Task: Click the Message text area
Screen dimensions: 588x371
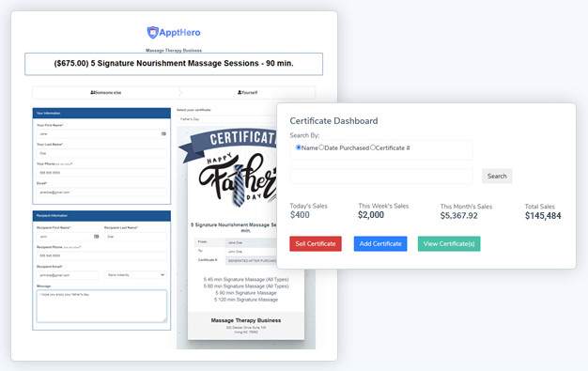Action: [101, 306]
